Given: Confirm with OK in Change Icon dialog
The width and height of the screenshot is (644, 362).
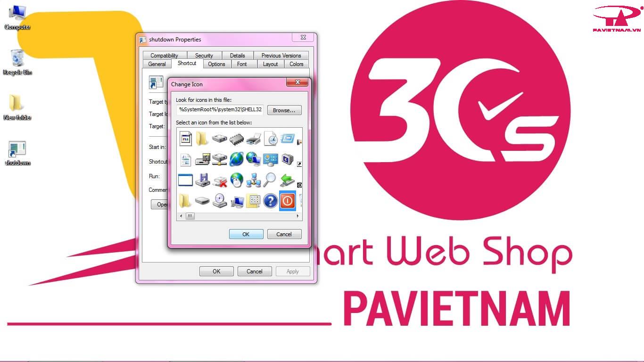Looking at the screenshot, I should pos(246,234).
